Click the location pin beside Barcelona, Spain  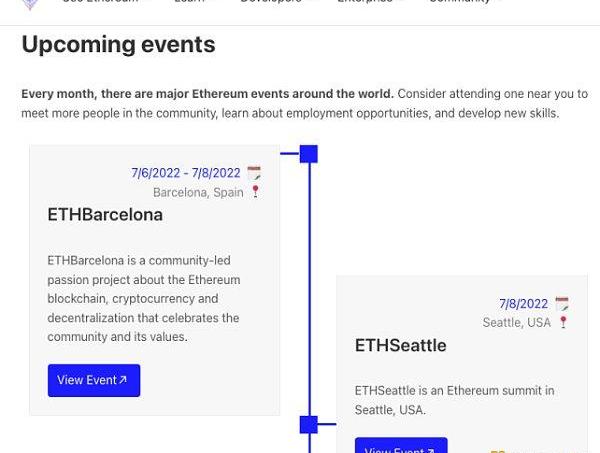tap(255, 192)
